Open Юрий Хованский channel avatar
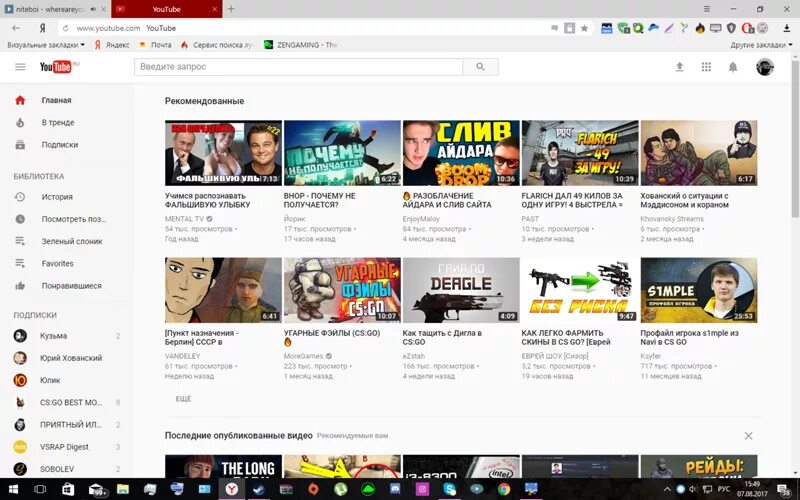Image resolution: width=800 pixels, height=500 pixels. tap(20, 358)
